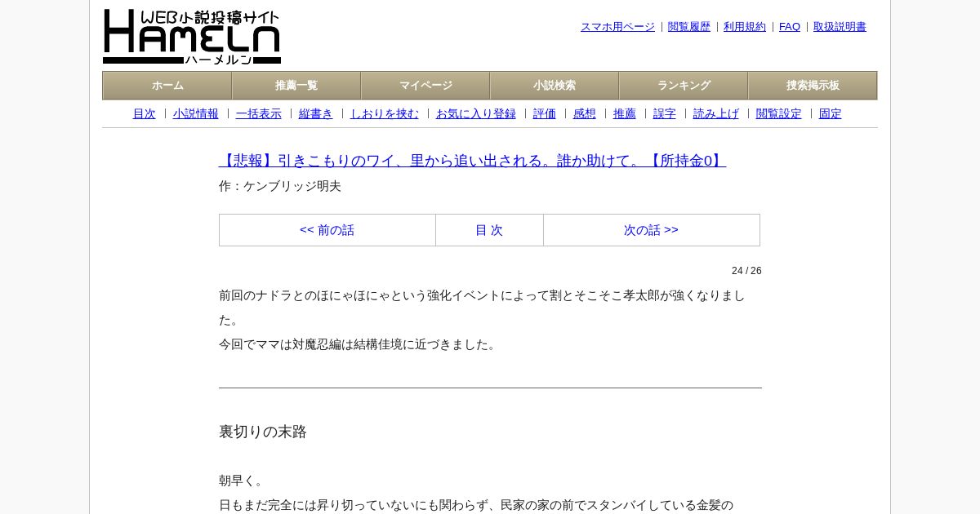Click the author name 作：ケンブリッジ明夫
Viewport: 980px width, 514px height.
280,186
